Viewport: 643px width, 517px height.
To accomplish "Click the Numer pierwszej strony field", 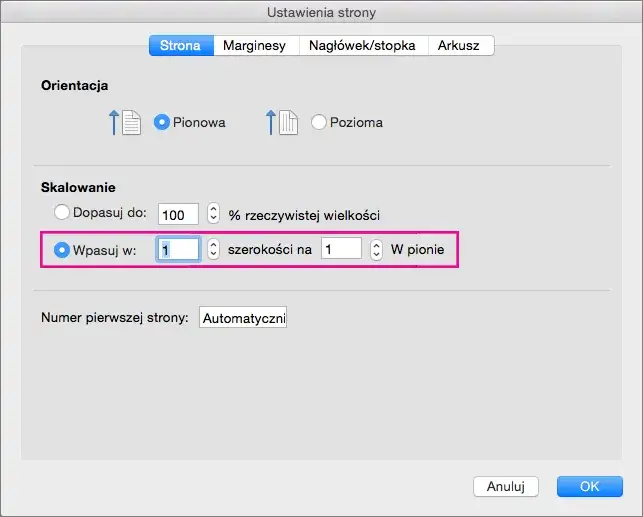I will (243, 318).
